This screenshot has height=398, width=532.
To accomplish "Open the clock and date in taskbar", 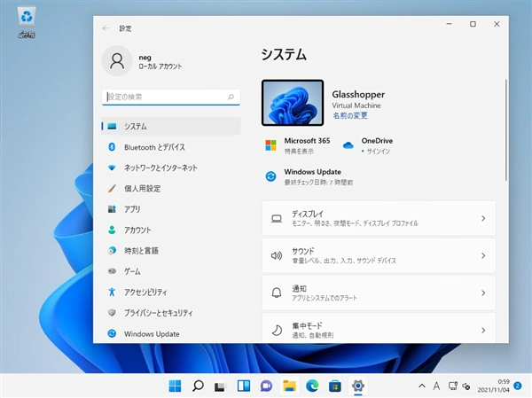I will coord(494,386).
